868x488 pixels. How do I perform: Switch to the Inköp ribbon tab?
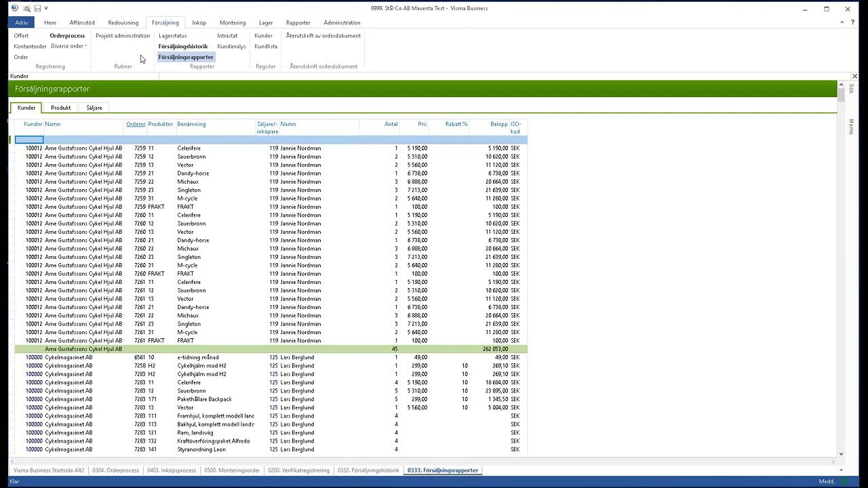[x=199, y=22]
